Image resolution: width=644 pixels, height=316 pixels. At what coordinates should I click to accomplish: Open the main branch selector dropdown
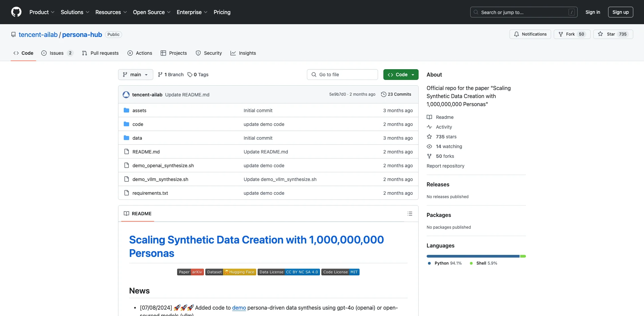click(136, 75)
